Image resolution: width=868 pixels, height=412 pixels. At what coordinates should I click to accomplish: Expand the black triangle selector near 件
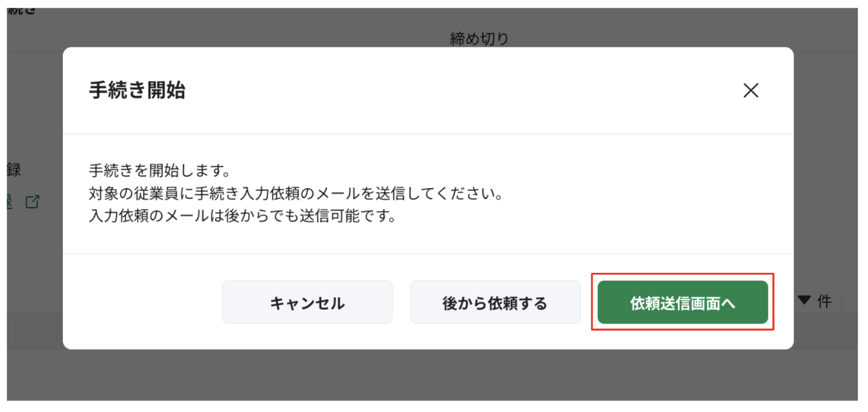[x=803, y=300]
